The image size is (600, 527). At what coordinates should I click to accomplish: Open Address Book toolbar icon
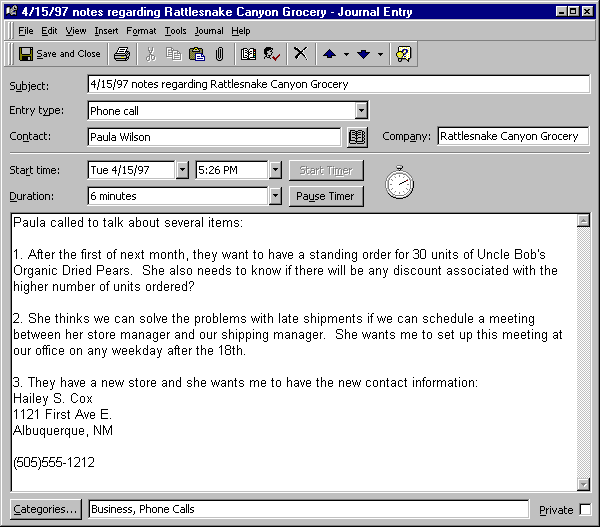[x=248, y=54]
